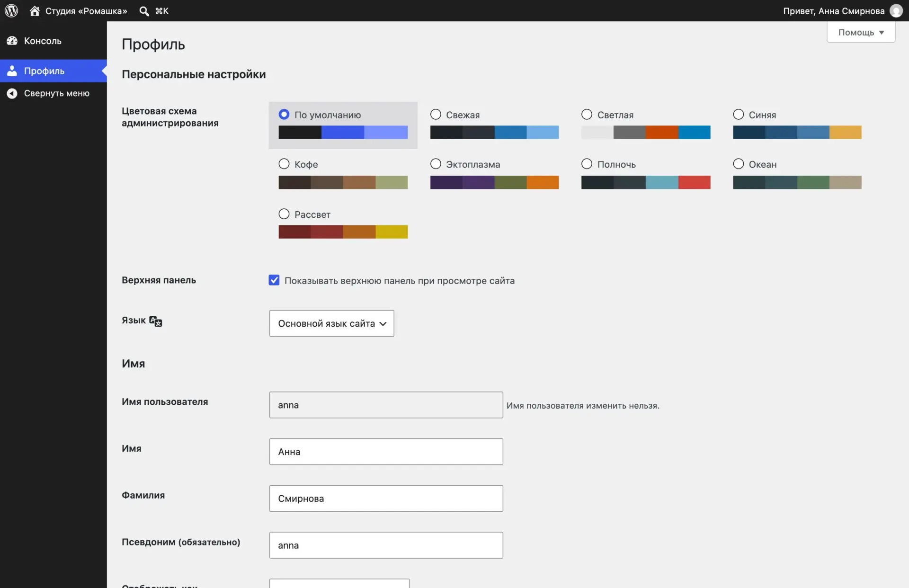This screenshot has height=588, width=909.
Task: Click the user avatar in top bar
Action: click(896, 10)
